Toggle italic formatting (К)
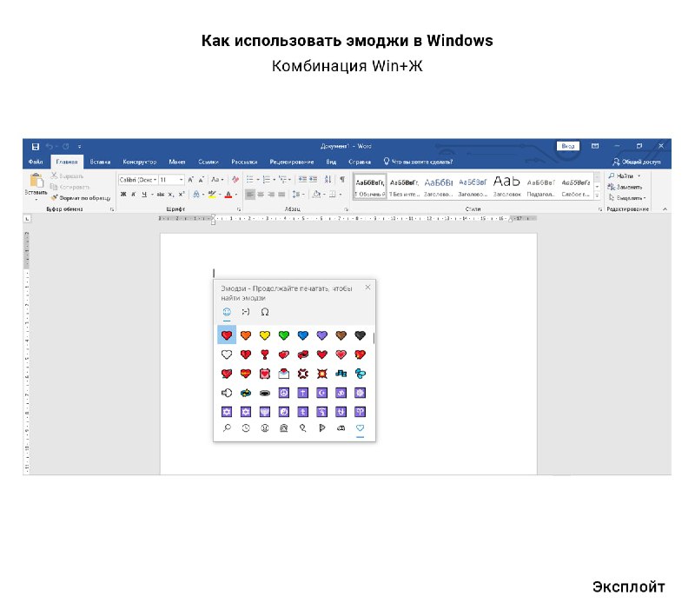Screen dimensions: 695x616 click(x=134, y=195)
